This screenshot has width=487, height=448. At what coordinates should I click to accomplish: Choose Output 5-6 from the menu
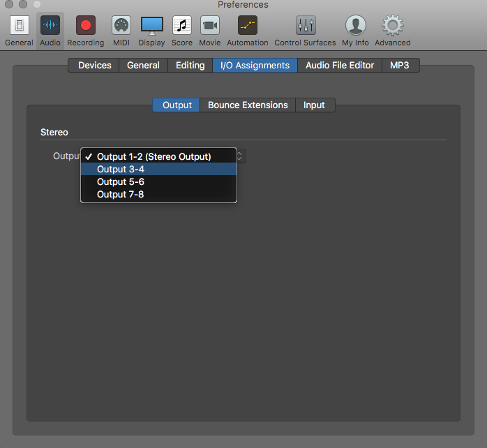(x=158, y=181)
